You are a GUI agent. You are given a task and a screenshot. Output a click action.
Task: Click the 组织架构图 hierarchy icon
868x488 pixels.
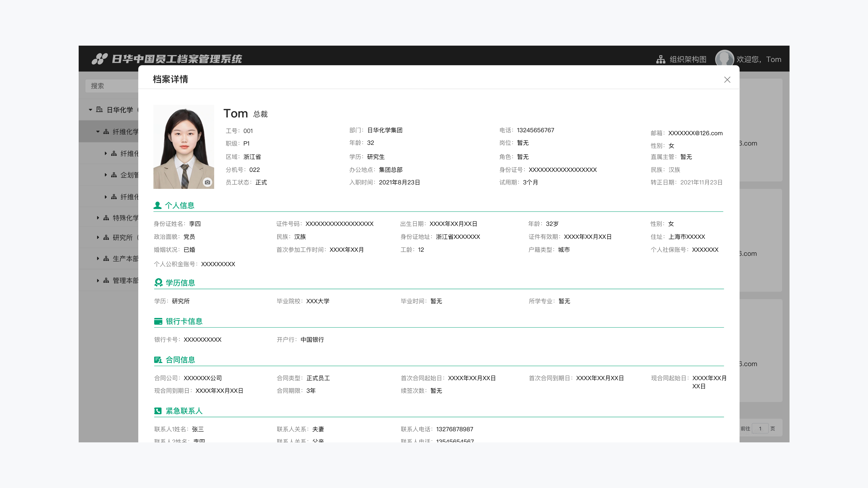coord(661,60)
